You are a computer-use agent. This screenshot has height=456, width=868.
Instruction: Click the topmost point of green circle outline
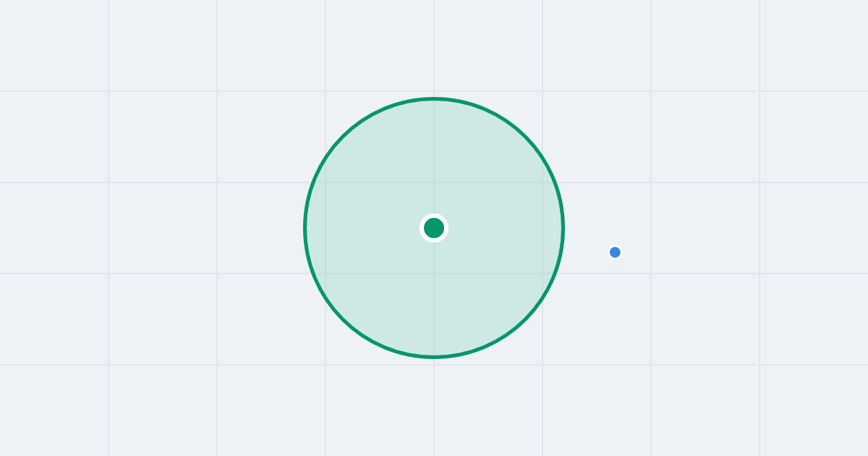[x=434, y=98]
